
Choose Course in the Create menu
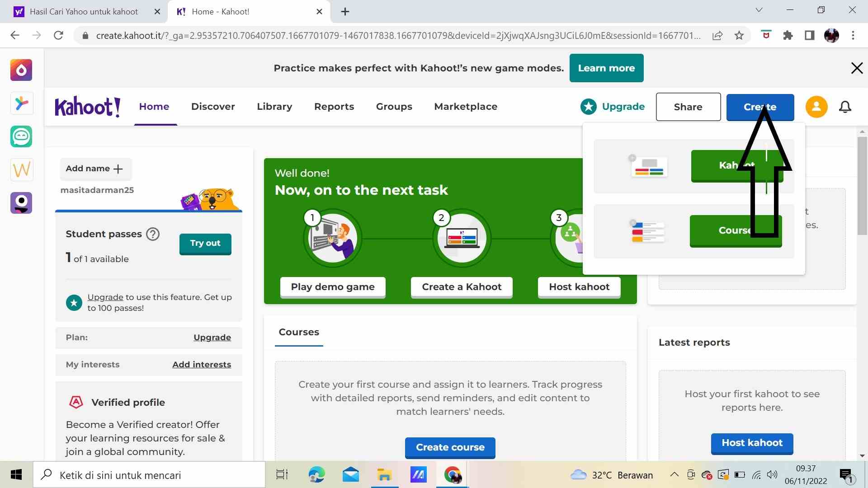pos(736,231)
